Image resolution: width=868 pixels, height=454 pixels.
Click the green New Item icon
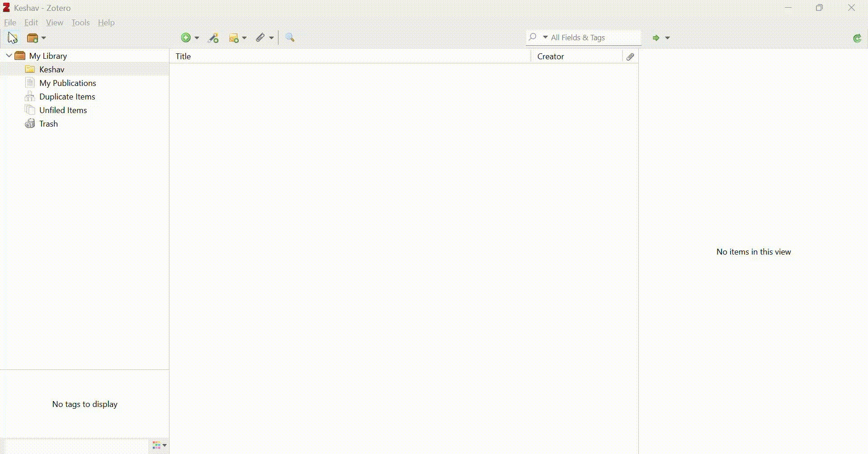[186, 38]
